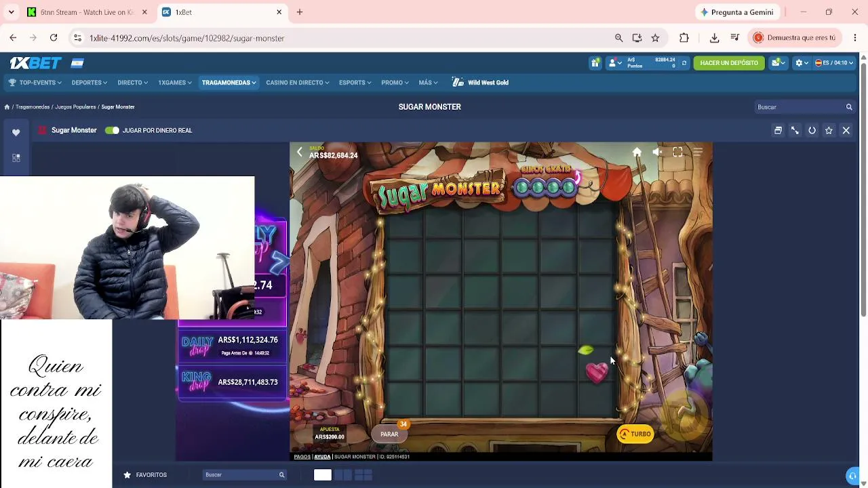
Task: Toggle in-game fullscreen mode
Action: (x=677, y=152)
